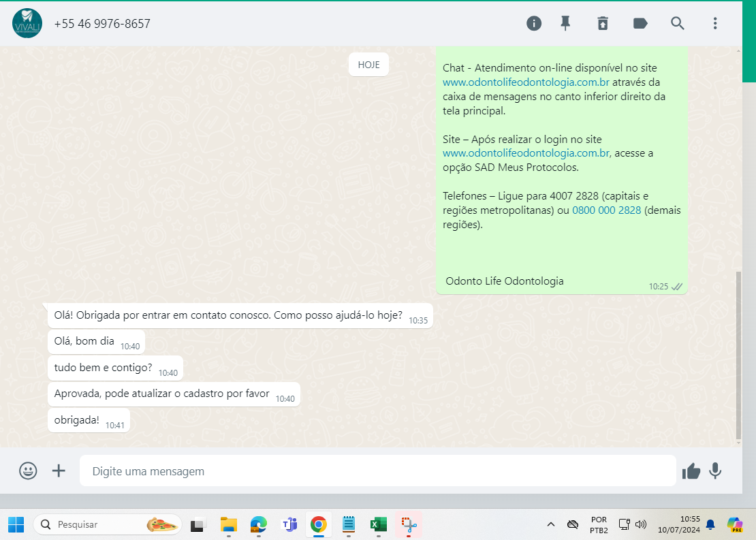Focus the 'Digite uma mensagem' field

pos(377,471)
